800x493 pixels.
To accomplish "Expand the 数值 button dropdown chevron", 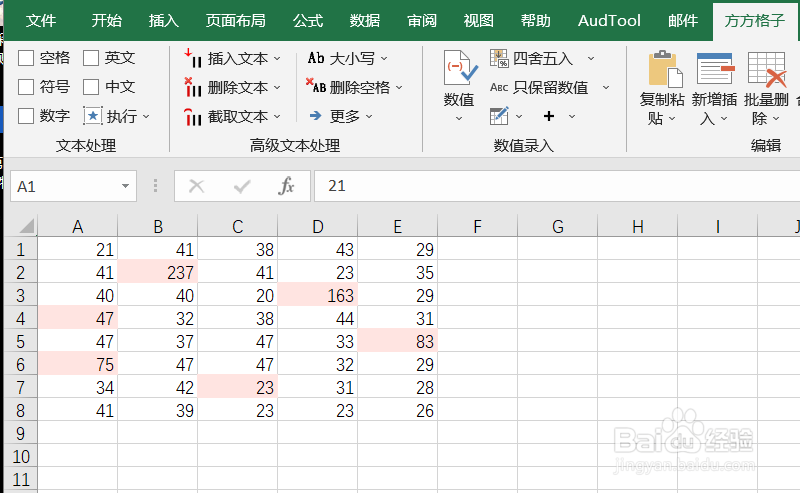I will tap(459, 118).
